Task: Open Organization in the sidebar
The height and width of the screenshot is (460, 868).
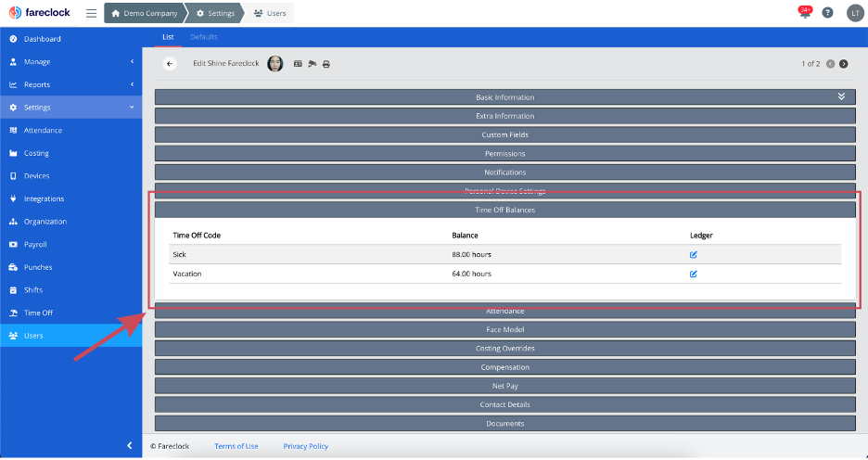Action: tap(70, 222)
